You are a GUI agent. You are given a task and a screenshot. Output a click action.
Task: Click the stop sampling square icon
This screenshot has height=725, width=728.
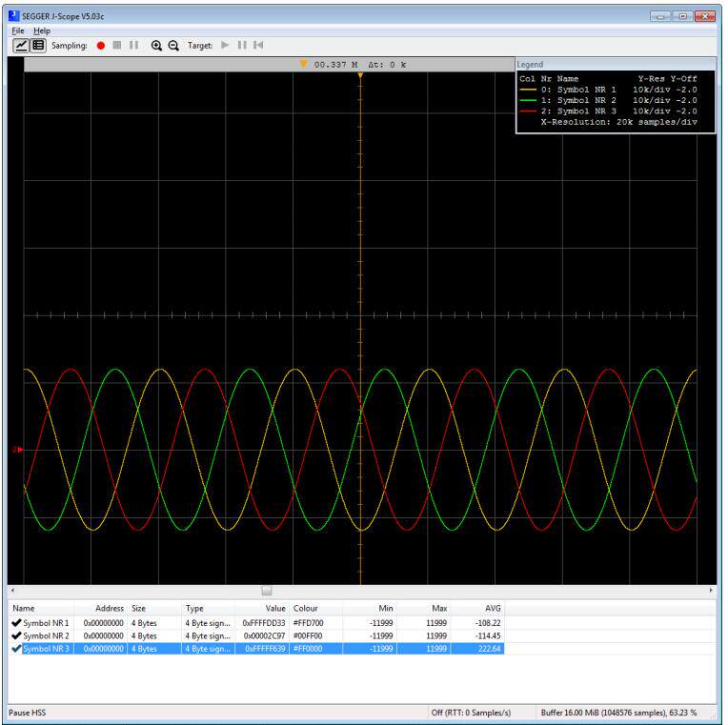[x=117, y=45]
